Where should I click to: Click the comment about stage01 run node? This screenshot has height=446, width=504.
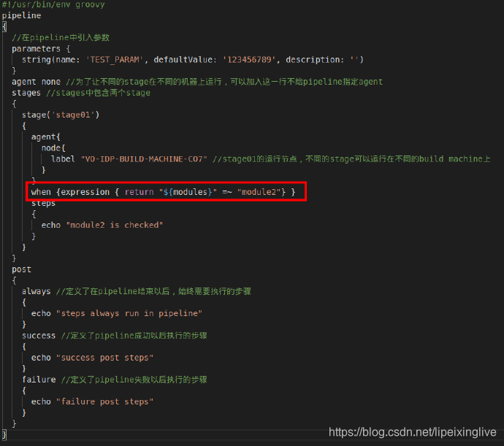coord(351,159)
